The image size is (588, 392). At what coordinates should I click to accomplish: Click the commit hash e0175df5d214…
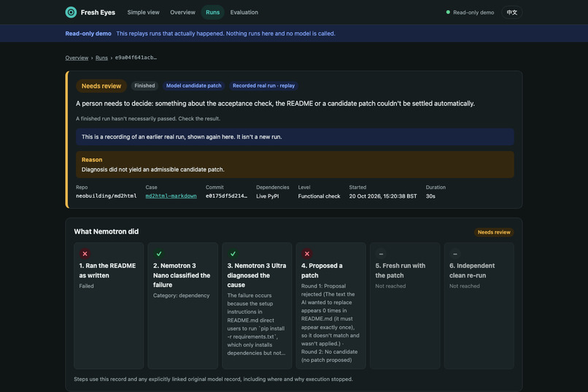(226, 196)
